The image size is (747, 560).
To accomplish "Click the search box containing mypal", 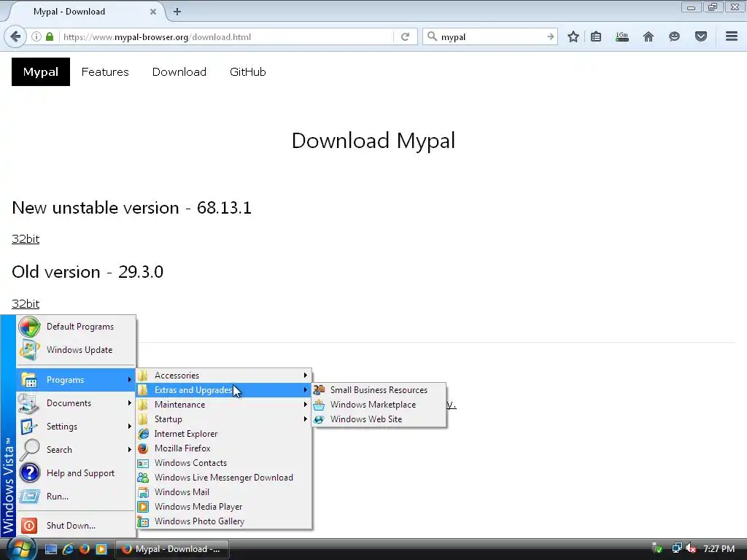I will coord(491,36).
